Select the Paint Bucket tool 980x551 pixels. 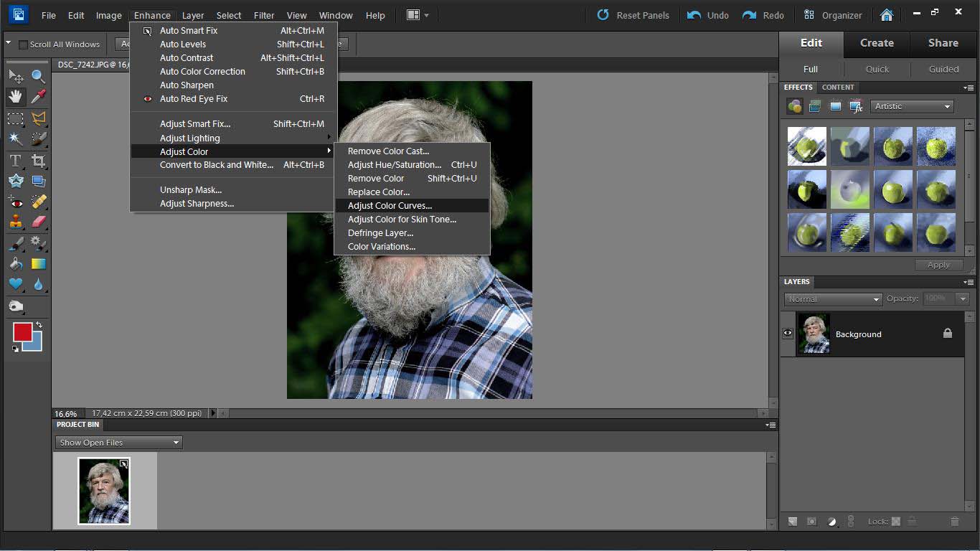coord(15,264)
